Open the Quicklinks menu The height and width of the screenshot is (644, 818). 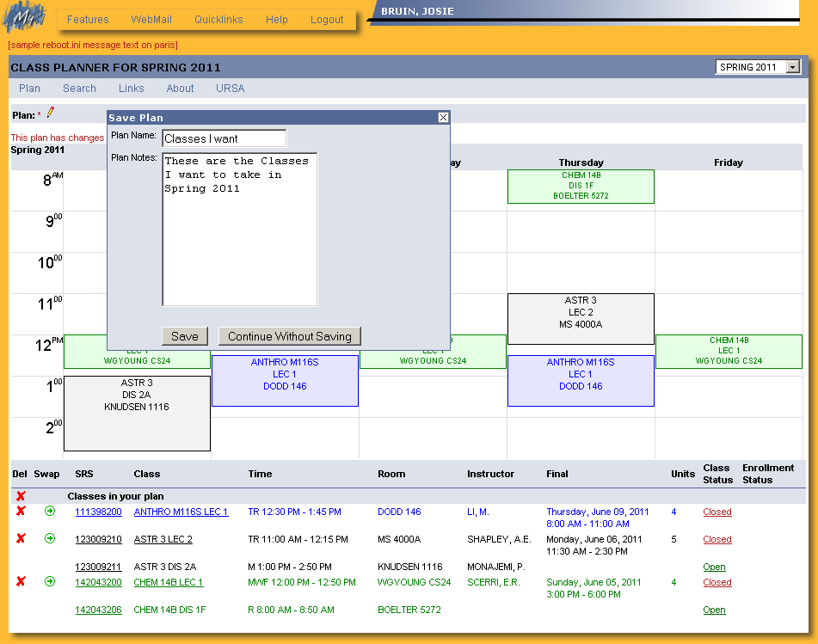pyautogui.click(x=218, y=20)
